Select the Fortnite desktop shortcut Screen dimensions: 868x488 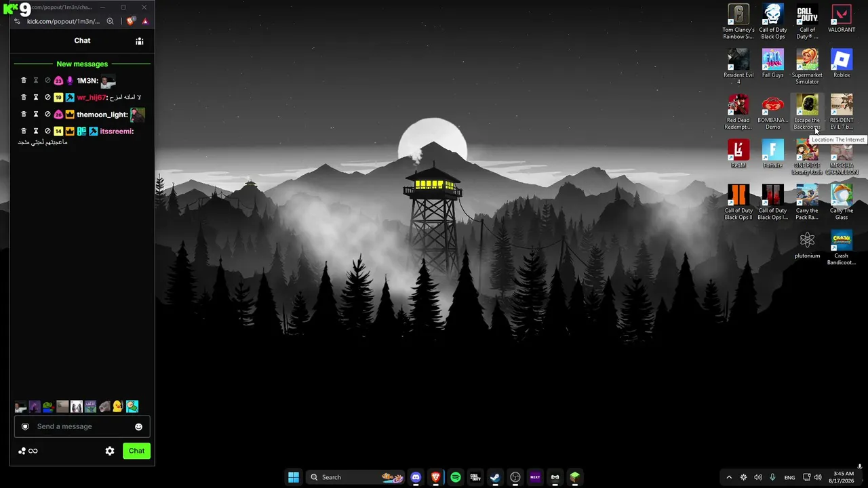click(x=772, y=155)
